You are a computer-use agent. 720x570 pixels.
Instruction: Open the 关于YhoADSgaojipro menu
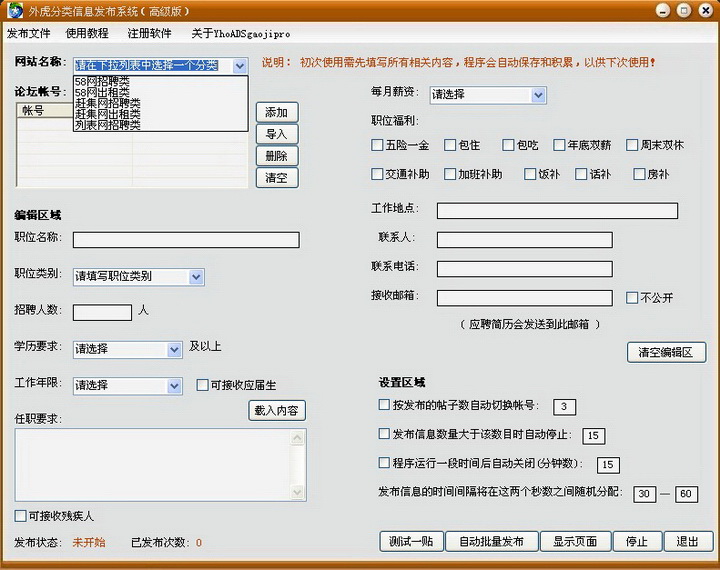tap(241, 34)
